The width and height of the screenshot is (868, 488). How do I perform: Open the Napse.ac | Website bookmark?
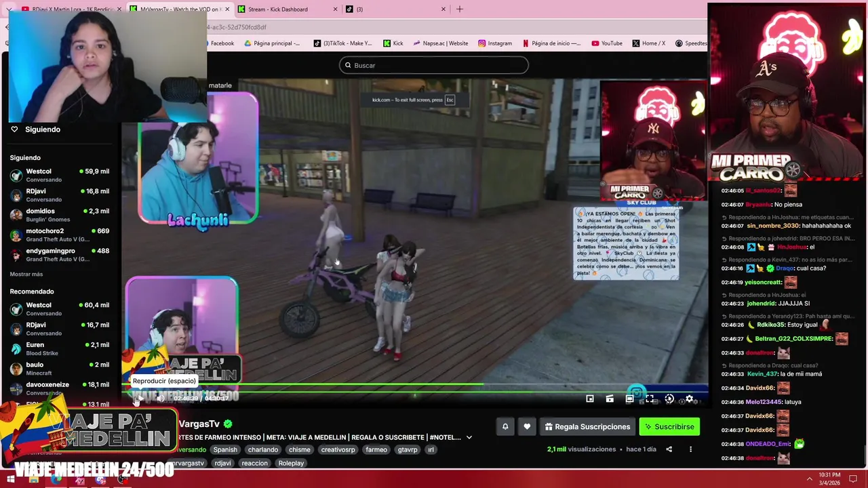click(440, 43)
